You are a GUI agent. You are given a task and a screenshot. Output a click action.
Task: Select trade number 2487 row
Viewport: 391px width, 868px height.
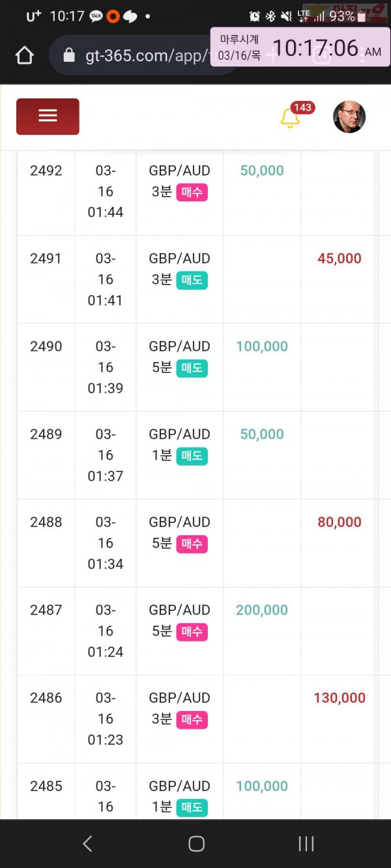click(195, 631)
